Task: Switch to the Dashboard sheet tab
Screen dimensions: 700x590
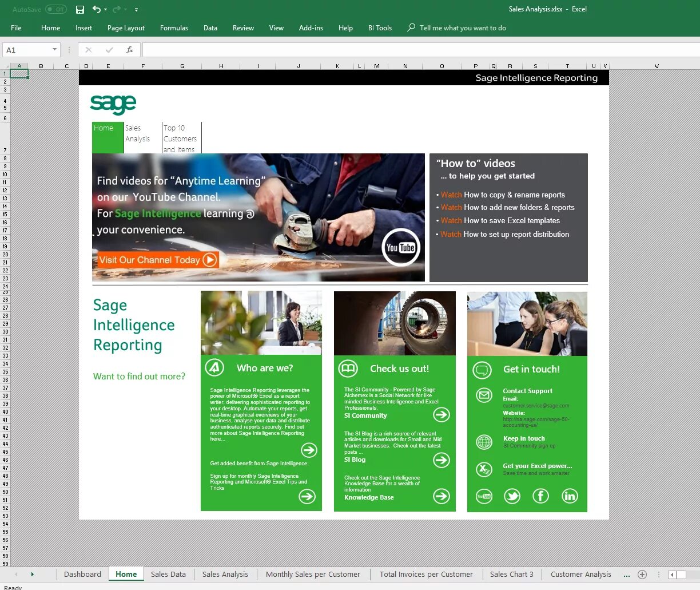Action: click(x=82, y=574)
